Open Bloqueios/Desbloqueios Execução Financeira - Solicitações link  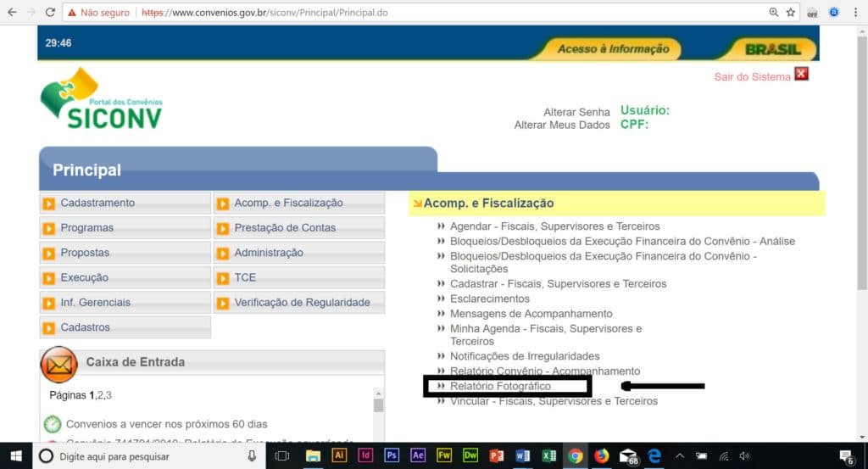tap(604, 262)
